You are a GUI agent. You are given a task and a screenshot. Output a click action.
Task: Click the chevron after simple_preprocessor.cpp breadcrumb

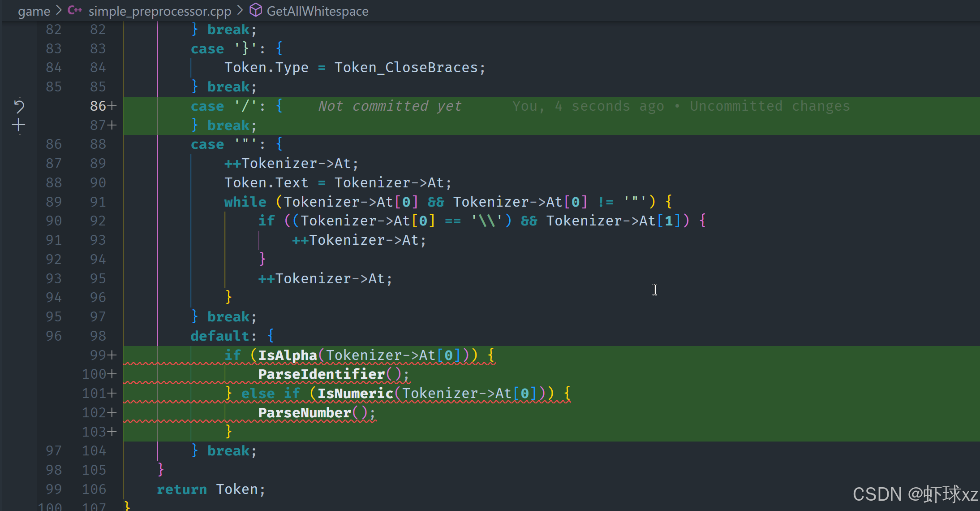[x=240, y=10]
